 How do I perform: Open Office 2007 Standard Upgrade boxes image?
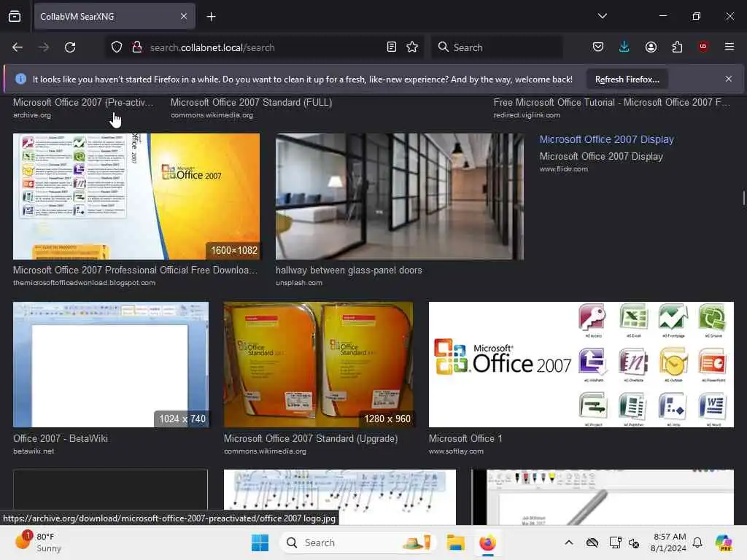tap(318, 365)
